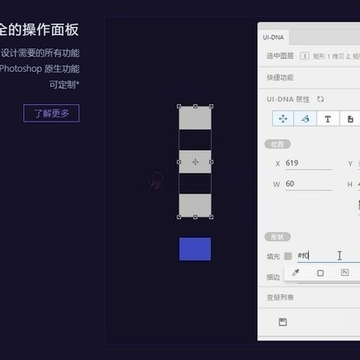Select the square shape icon in popup

[320, 273]
